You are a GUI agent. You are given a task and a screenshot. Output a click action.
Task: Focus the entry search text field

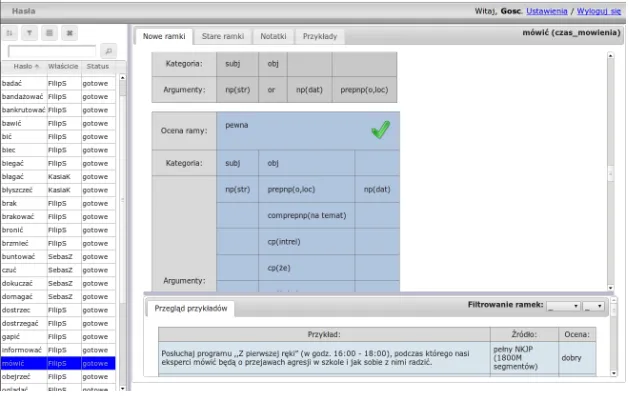coord(52,51)
